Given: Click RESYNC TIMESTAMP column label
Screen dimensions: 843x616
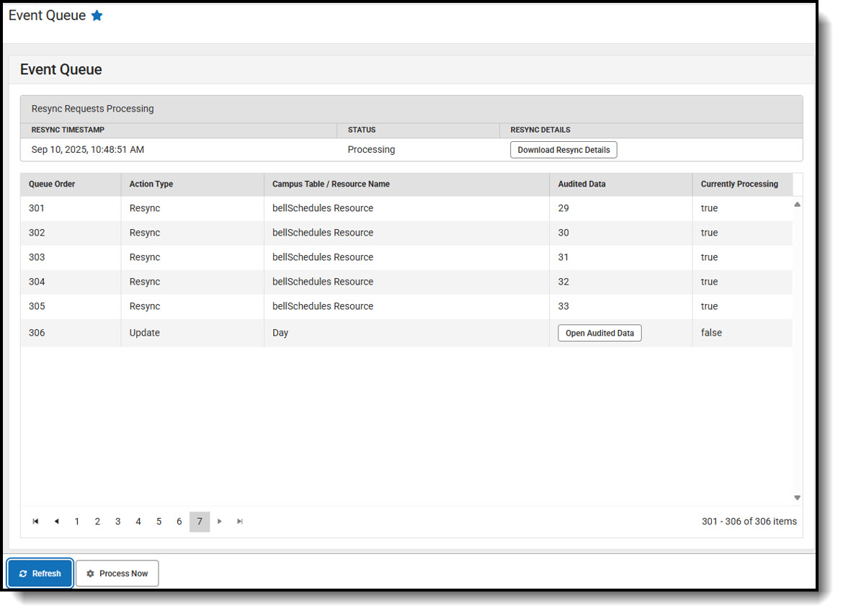Looking at the screenshot, I should click(x=68, y=130).
